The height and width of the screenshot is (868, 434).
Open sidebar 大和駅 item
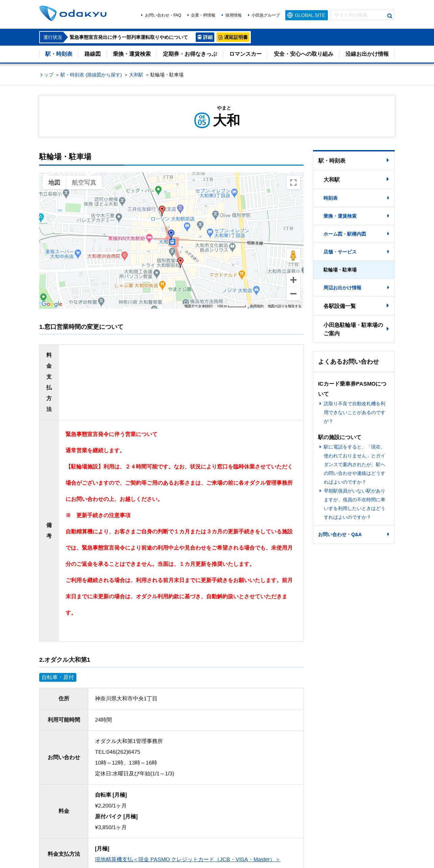coord(354,179)
